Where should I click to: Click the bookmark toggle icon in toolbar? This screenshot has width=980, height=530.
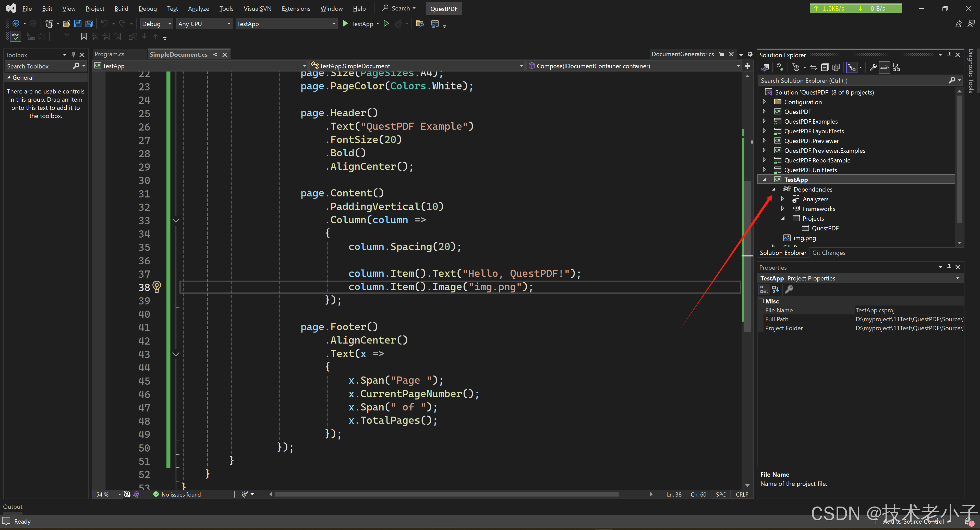[x=84, y=37]
